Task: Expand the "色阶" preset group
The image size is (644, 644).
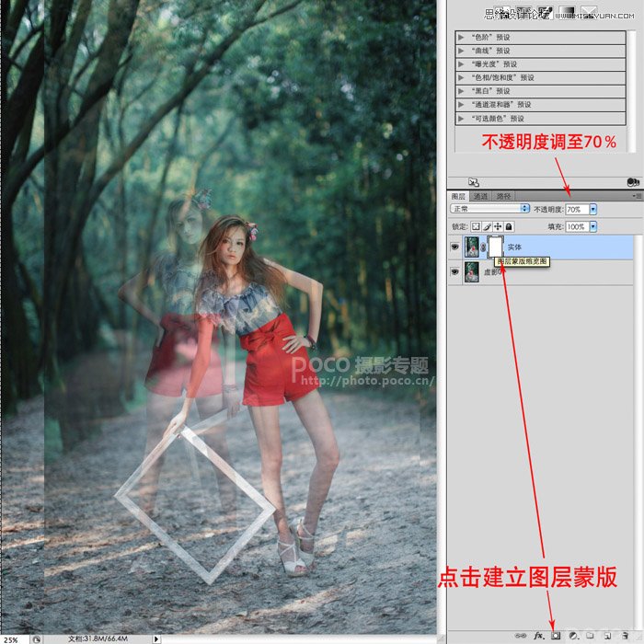Action: (x=461, y=38)
